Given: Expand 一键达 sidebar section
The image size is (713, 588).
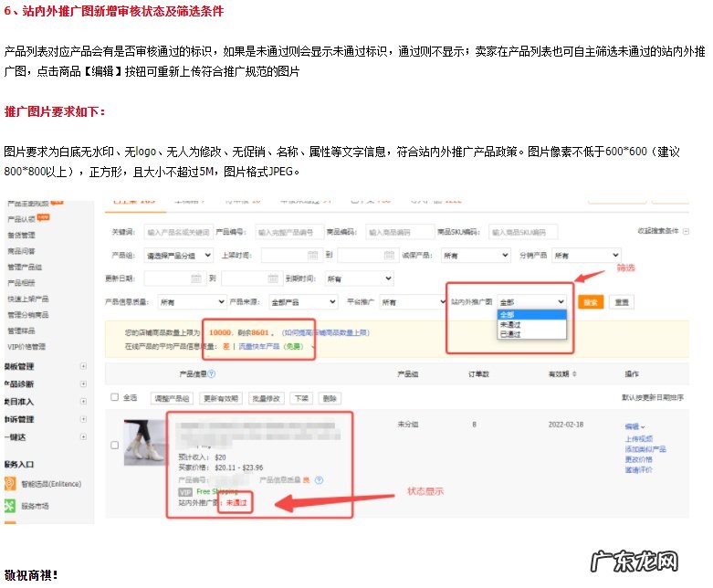Looking at the screenshot, I should point(83,436).
